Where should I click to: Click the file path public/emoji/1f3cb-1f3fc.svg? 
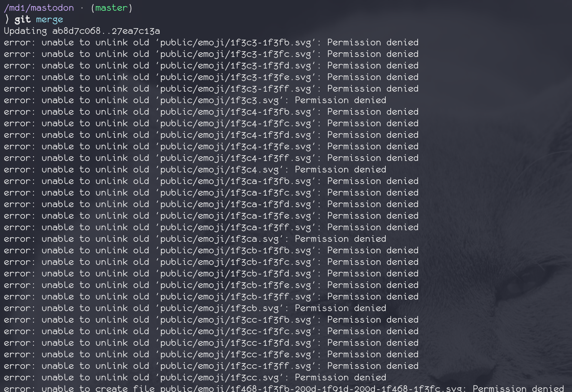pos(236,262)
